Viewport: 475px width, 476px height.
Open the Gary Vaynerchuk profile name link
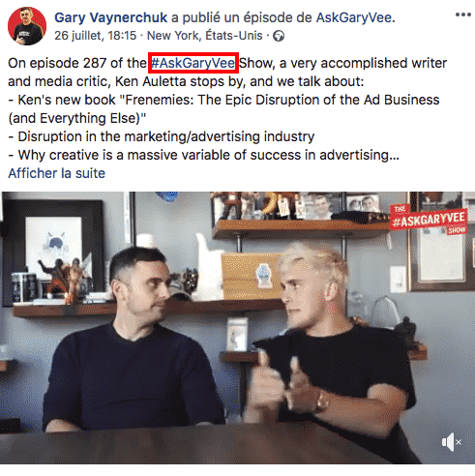(x=111, y=17)
